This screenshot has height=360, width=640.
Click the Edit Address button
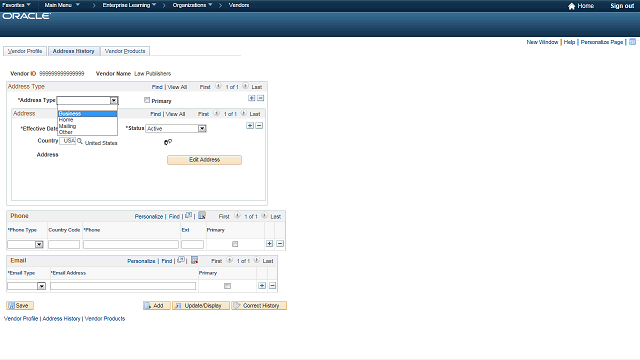coord(204,160)
